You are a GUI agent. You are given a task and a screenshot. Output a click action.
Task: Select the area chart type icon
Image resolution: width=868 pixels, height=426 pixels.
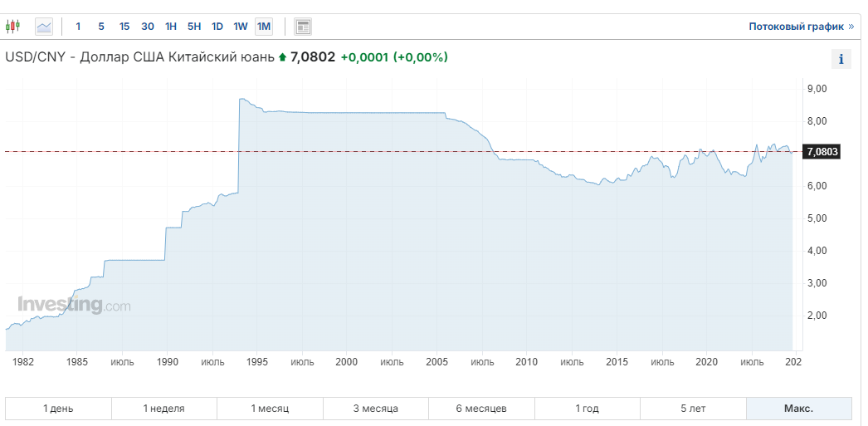tap(44, 27)
